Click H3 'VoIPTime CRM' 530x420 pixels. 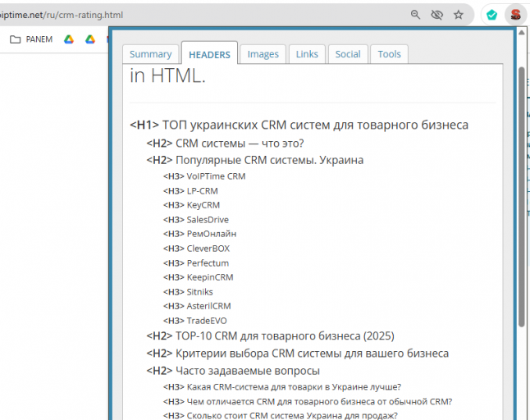coord(204,176)
